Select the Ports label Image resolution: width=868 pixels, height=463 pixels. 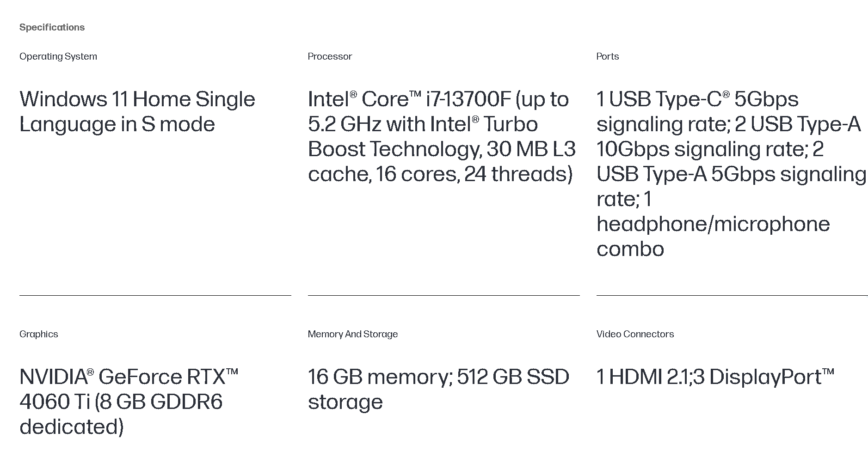pyautogui.click(x=608, y=56)
